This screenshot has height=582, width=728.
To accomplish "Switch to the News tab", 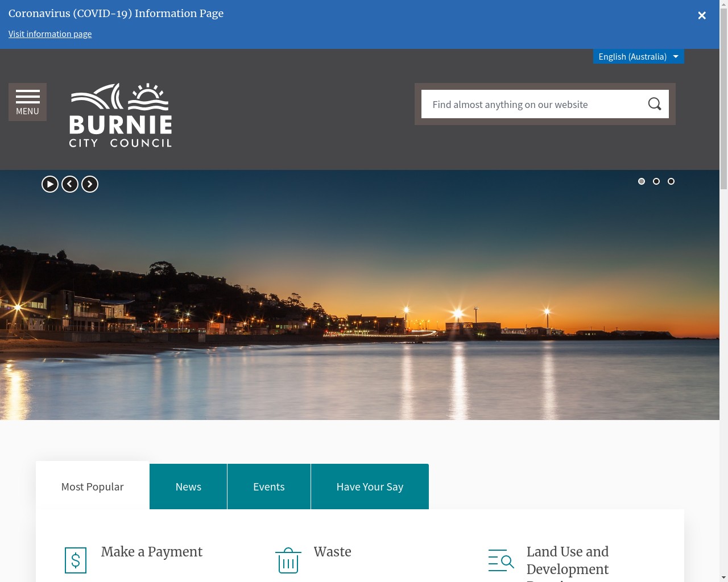I will coord(188,487).
